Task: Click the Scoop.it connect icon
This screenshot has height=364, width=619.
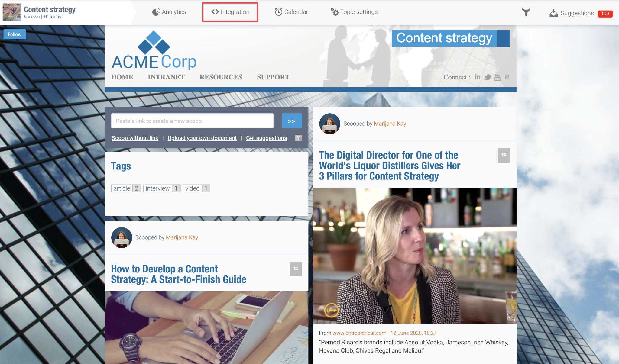Action: coord(507,77)
